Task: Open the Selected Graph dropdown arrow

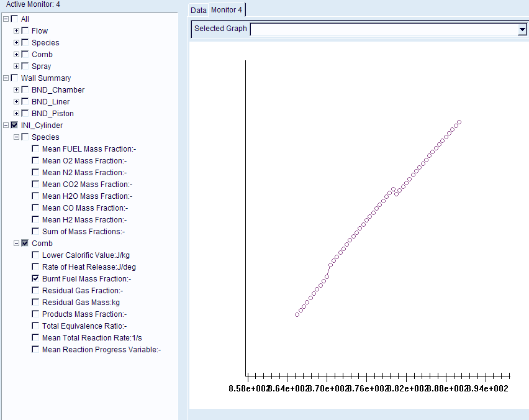Action: point(522,29)
